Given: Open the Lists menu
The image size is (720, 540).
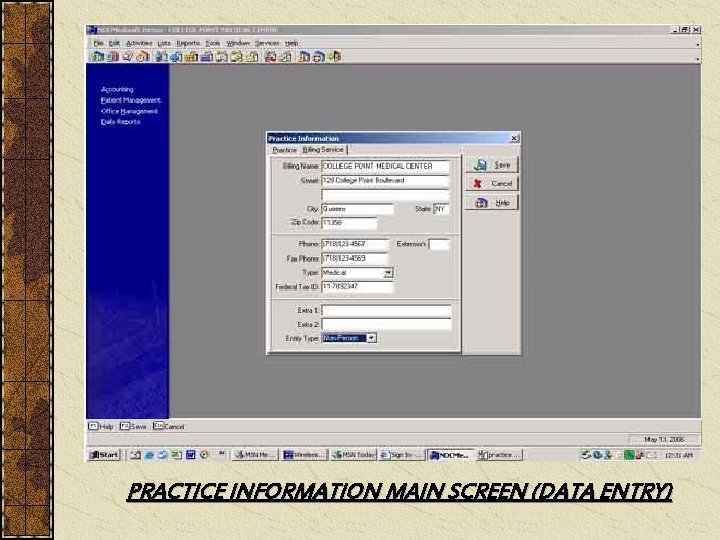Looking at the screenshot, I should [x=164, y=43].
